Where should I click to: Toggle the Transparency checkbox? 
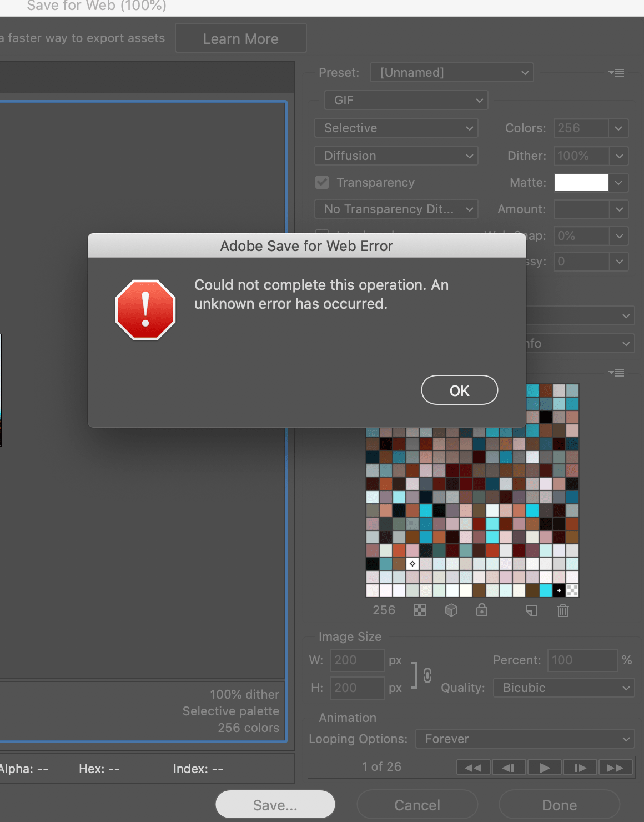click(x=322, y=182)
